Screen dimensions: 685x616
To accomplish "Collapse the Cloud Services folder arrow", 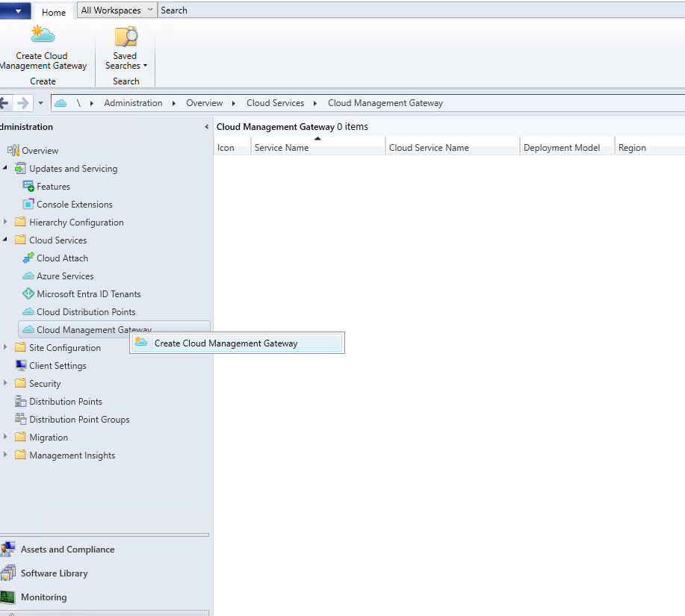I will (6, 240).
